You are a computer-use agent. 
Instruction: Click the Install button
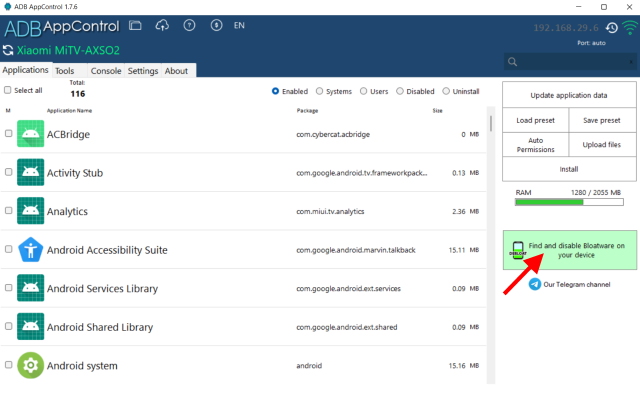click(569, 169)
